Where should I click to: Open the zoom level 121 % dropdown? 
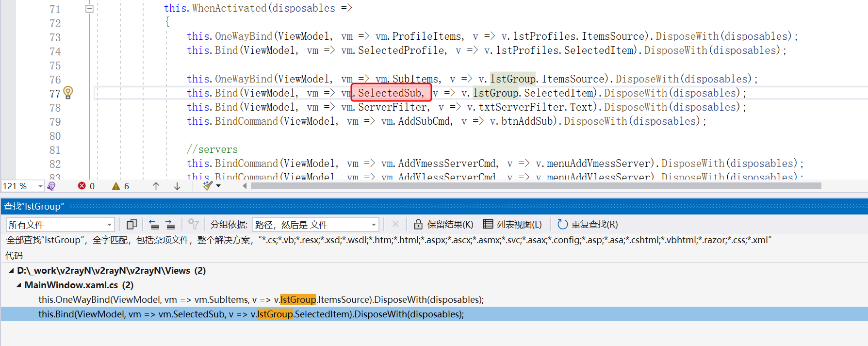40,186
